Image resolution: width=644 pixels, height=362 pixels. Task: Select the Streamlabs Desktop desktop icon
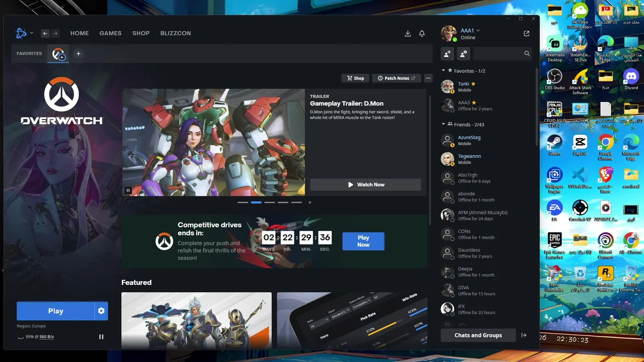(554, 49)
